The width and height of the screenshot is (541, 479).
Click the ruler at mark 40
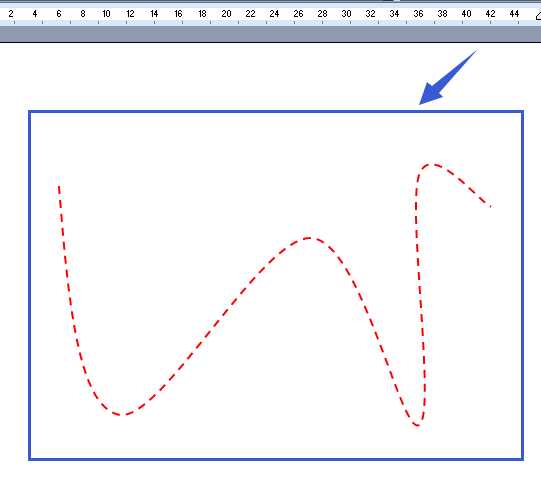(x=466, y=14)
